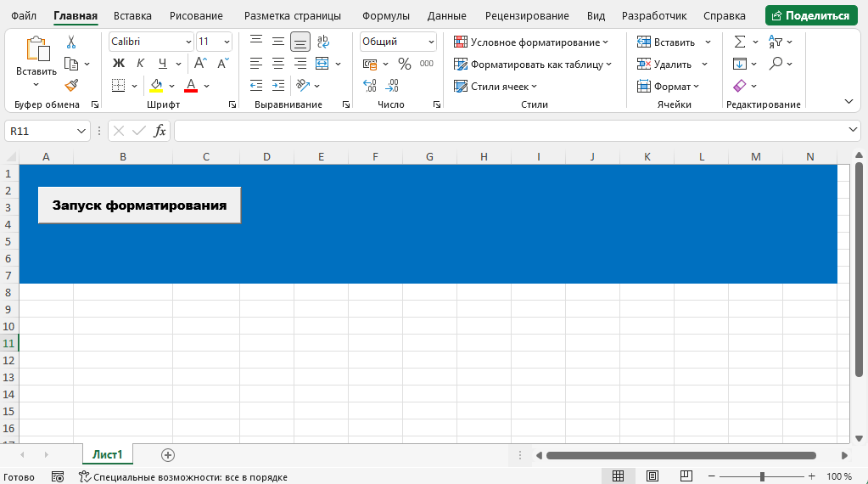Image resolution: width=868 pixels, height=484 pixels.
Task: Click the Paste clipboard icon
Action: [36, 48]
